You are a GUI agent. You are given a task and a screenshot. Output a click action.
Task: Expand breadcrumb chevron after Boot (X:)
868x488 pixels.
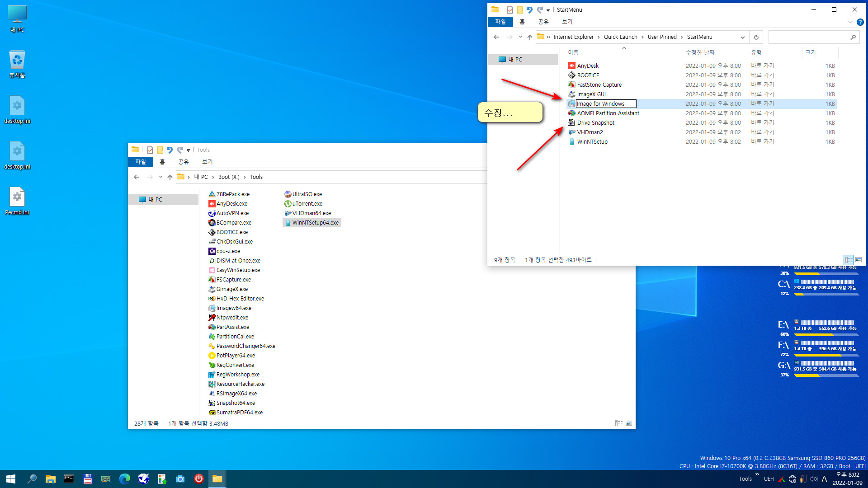coord(245,177)
